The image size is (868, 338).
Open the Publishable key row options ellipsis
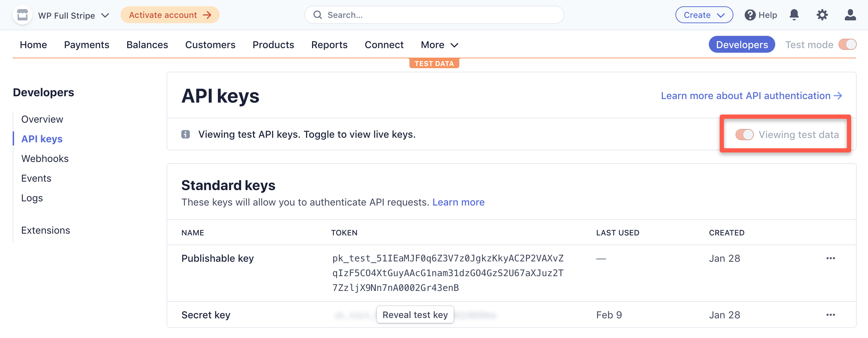point(831,258)
